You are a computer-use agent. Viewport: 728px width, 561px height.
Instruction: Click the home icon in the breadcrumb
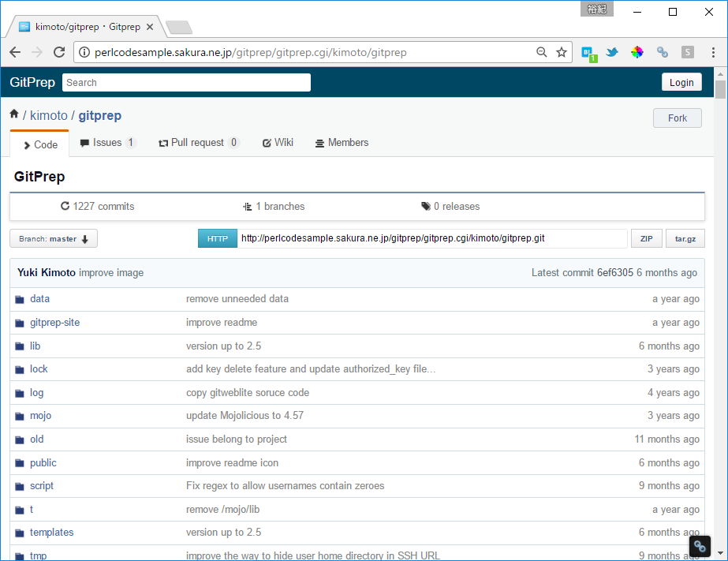click(14, 114)
